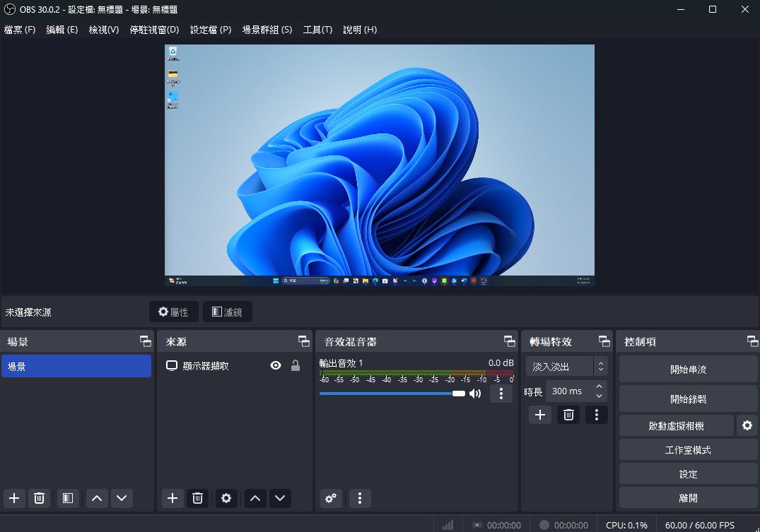The width and height of the screenshot is (760, 532).
Task: Open scene filters icon in Scenes panel
Action: pos(67,498)
